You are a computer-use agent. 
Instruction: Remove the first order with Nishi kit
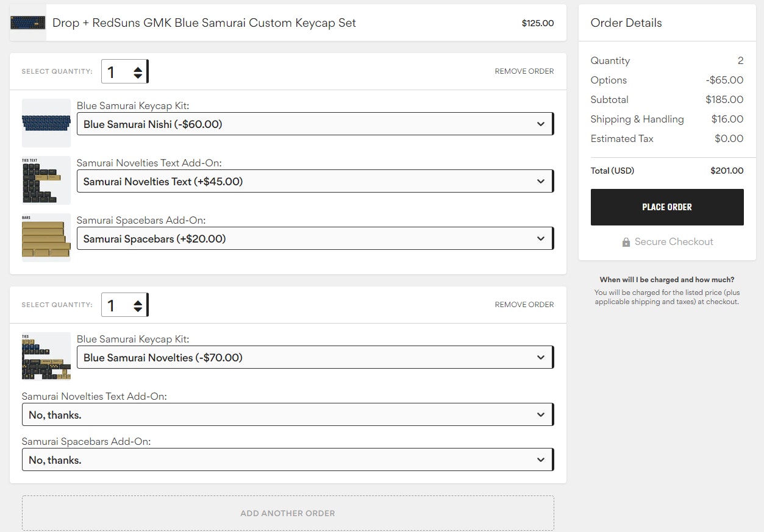click(x=524, y=71)
